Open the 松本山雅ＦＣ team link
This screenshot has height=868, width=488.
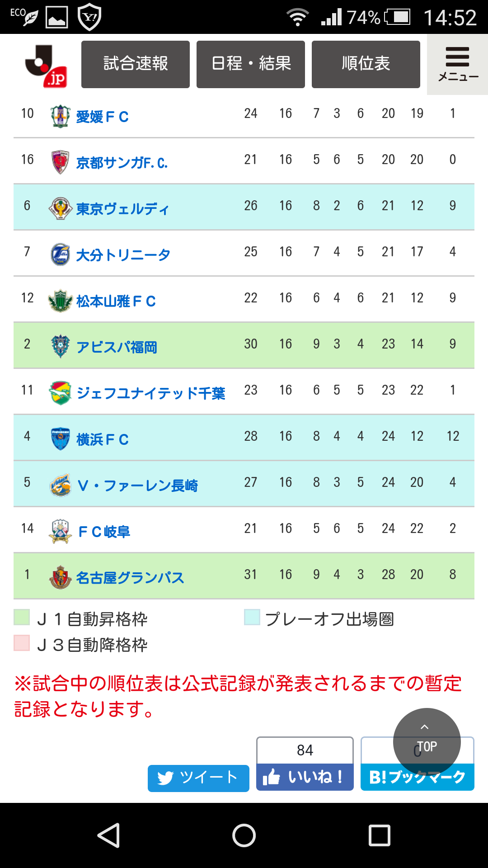[116, 301]
